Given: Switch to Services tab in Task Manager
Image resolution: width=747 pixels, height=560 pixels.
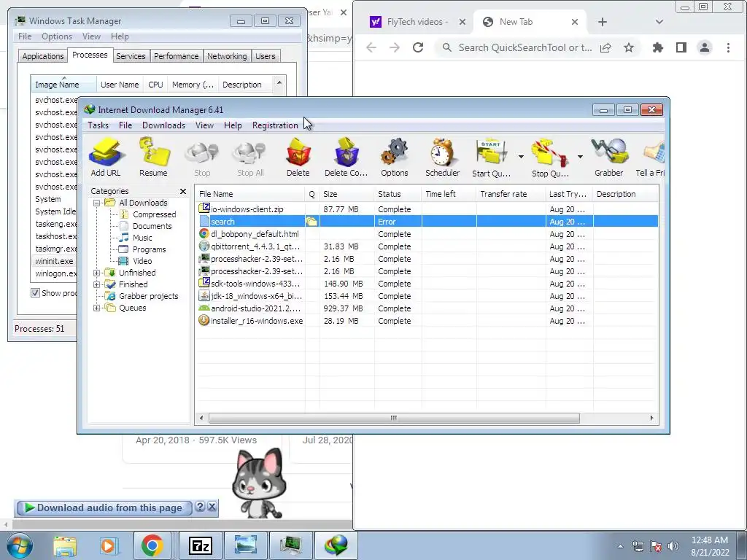Looking at the screenshot, I should click(x=131, y=56).
